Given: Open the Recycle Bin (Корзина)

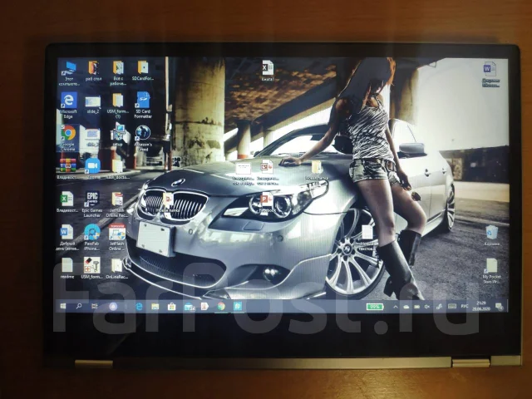Looking at the screenshot, I should coord(491,235).
